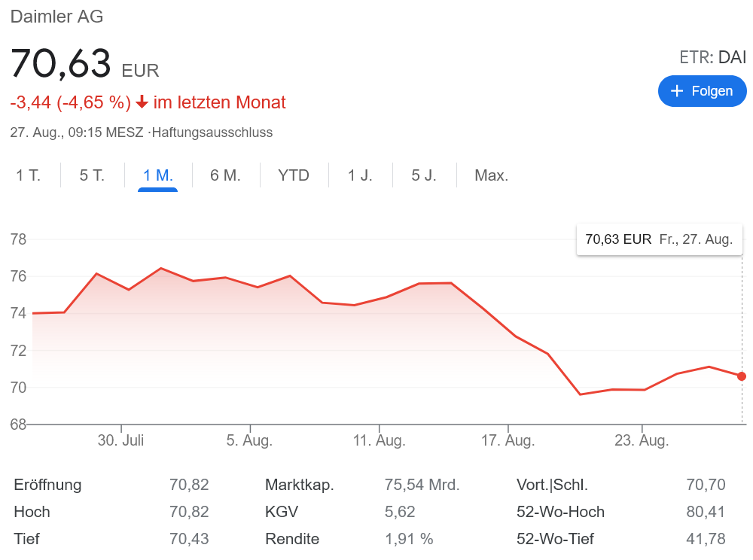Show the YTD chart range
Image resolution: width=753 pixels, height=560 pixels.
[x=294, y=175]
